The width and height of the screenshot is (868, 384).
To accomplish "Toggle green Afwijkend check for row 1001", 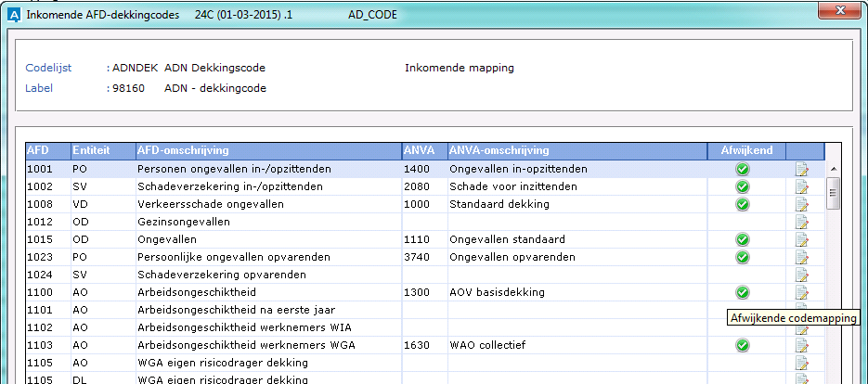I will click(742, 169).
